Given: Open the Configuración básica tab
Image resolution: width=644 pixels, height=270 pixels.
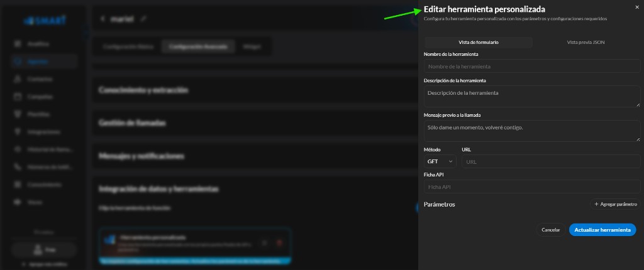Looking at the screenshot, I should [x=128, y=46].
